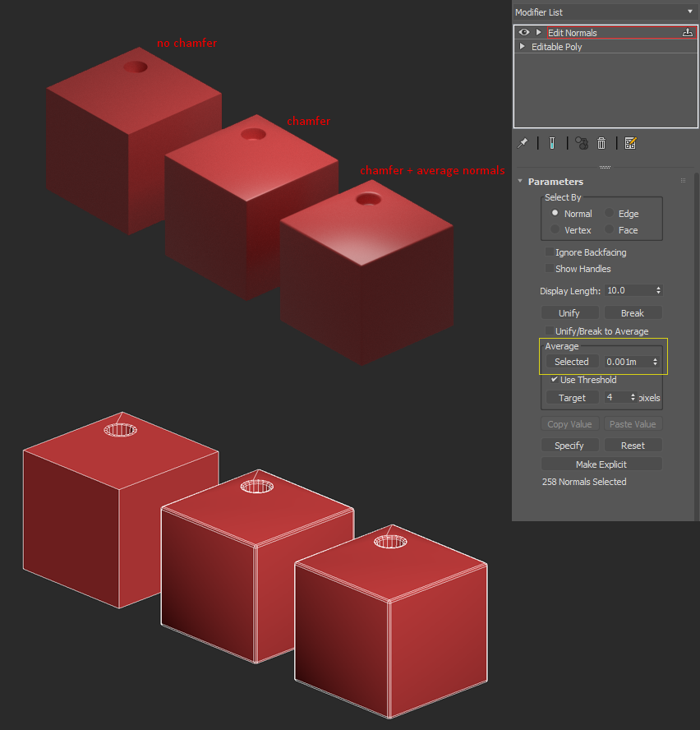Enable Show Handles checkbox
Viewport: 700px width, 730px height.
pos(549,269)
